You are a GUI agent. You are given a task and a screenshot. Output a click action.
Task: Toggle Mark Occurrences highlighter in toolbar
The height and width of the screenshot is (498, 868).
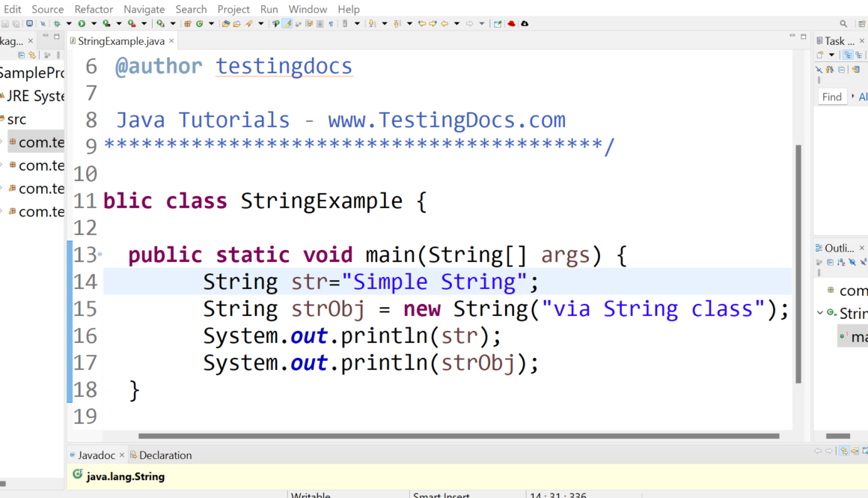(x=287, y=24)
